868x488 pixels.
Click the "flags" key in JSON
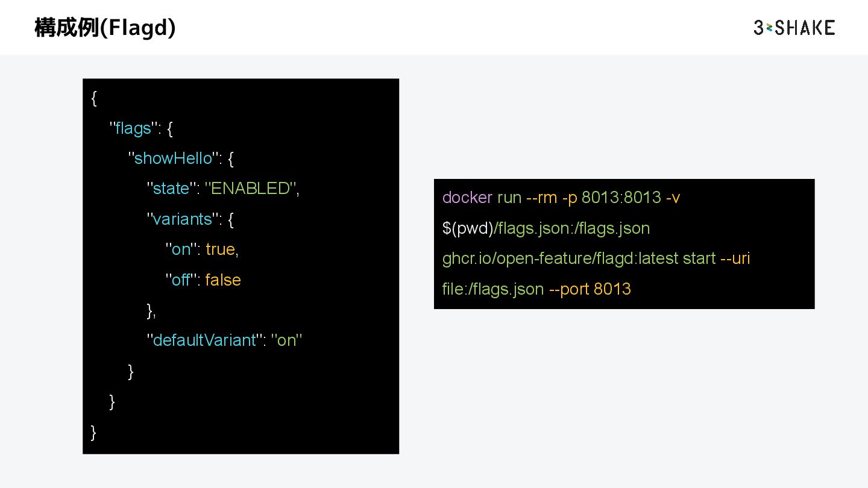pos(133,128)
